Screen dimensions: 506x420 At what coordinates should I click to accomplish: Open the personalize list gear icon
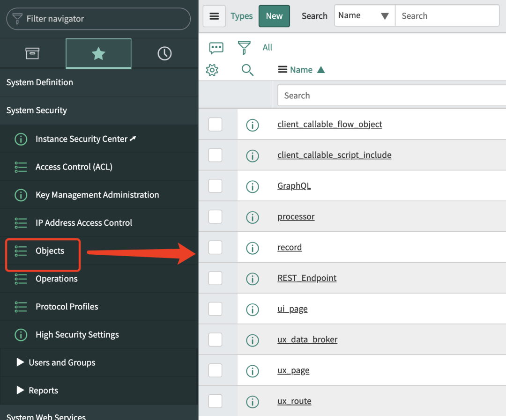[212, 70]
